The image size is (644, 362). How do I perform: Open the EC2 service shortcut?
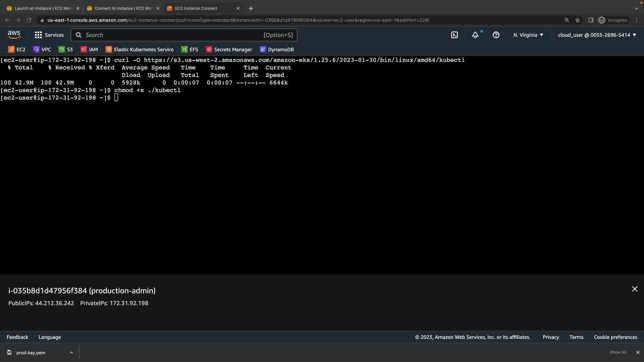point(17,50)
